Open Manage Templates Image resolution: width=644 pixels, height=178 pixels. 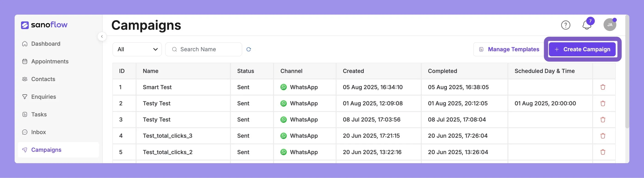[x=509, y=49]
